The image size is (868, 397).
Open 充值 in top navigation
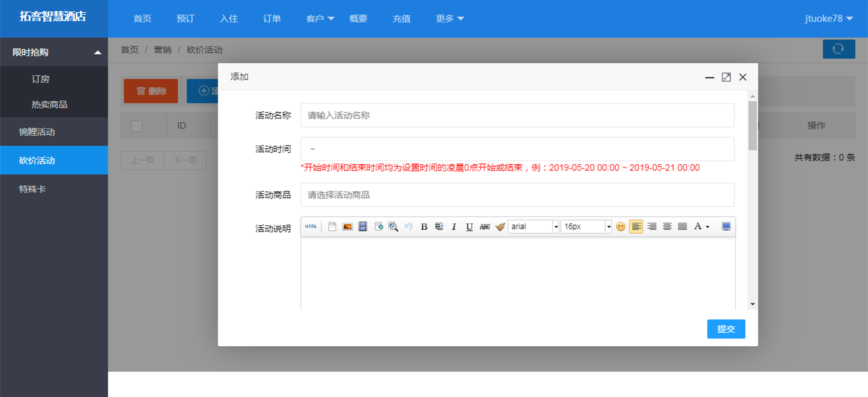(x=402, y=18)
